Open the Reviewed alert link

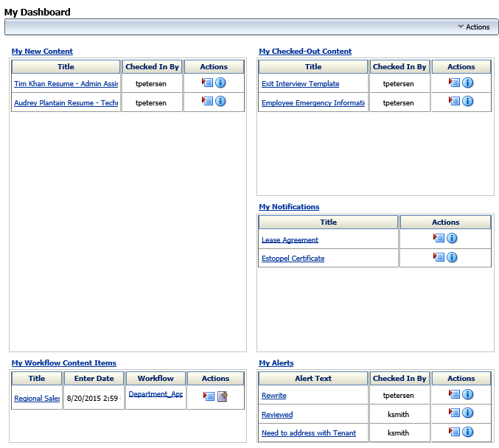(x=277, y=415)
